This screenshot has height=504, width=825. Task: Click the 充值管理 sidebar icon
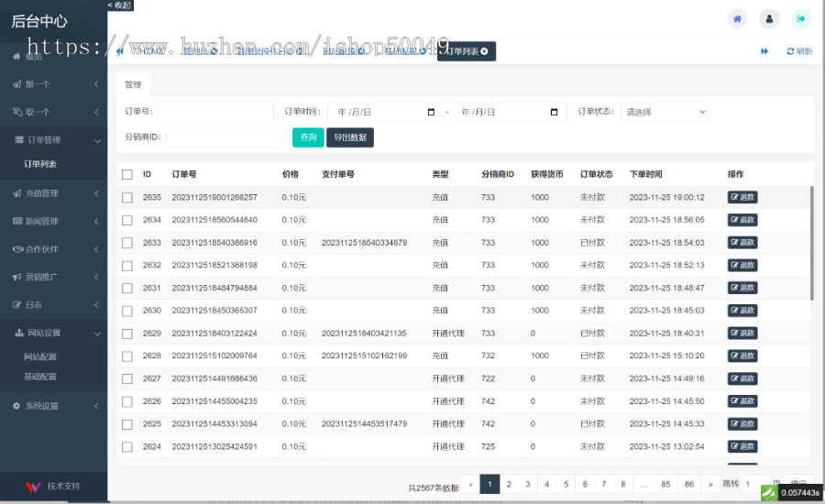point(16,193)
